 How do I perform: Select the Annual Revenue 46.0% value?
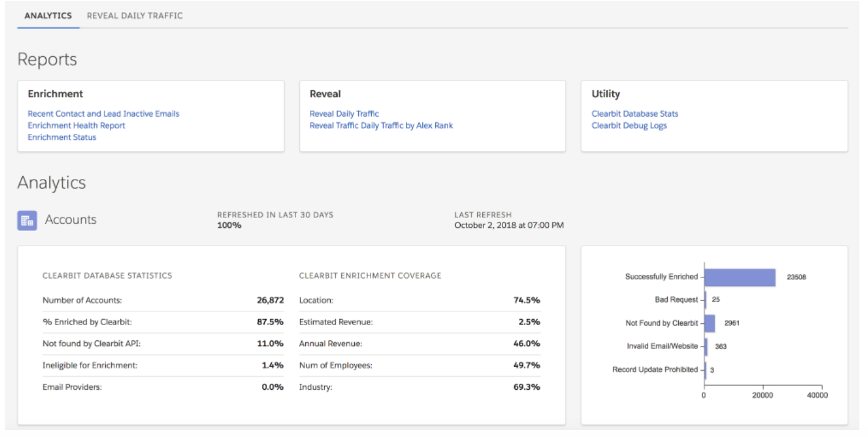(527, 343)
